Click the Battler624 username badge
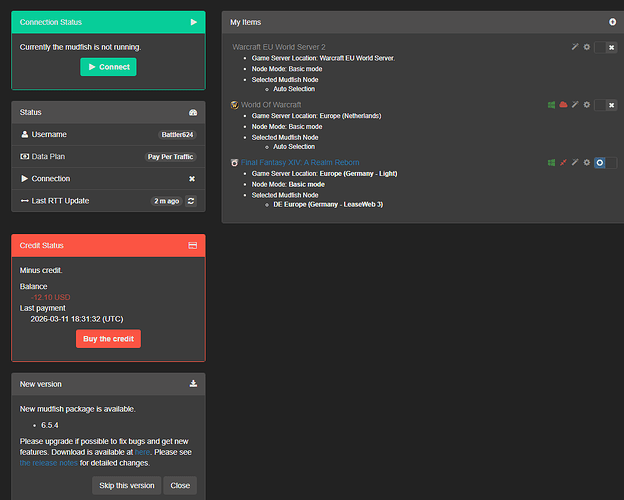The image size is (624, 500). pos(177,135)
